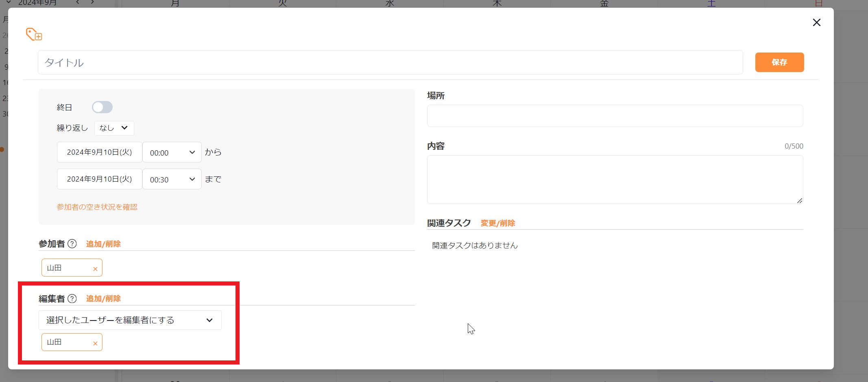Click 変更/削除 next to 関連タスク
868x382 pixels.
497,223
